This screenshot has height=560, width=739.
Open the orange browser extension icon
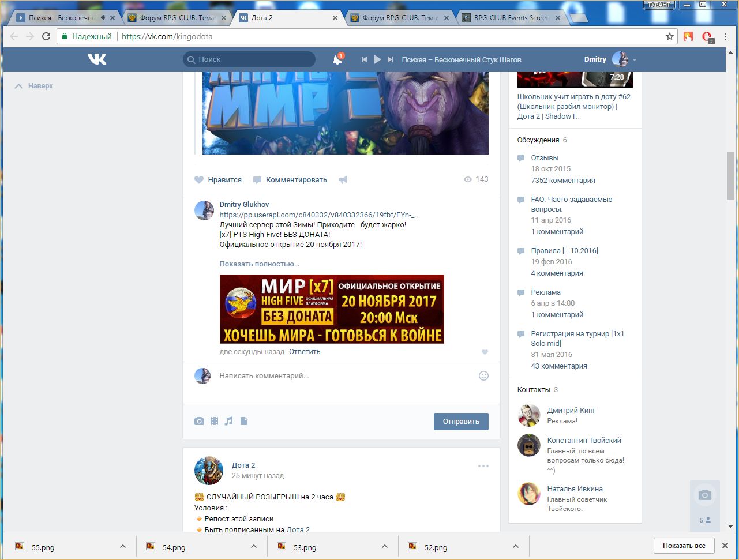tap(688, 36)
